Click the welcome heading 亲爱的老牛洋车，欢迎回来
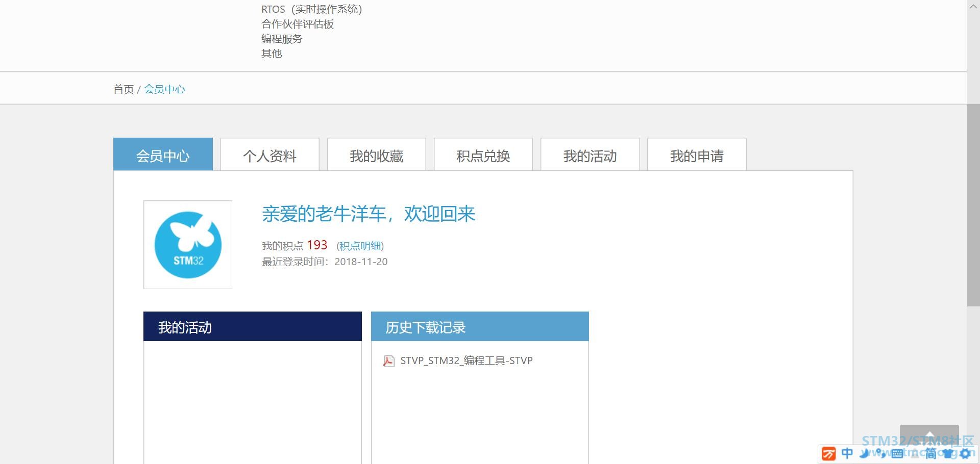Image resolution: width=980 pixels, height=464 pixels. tap(369, 214)
